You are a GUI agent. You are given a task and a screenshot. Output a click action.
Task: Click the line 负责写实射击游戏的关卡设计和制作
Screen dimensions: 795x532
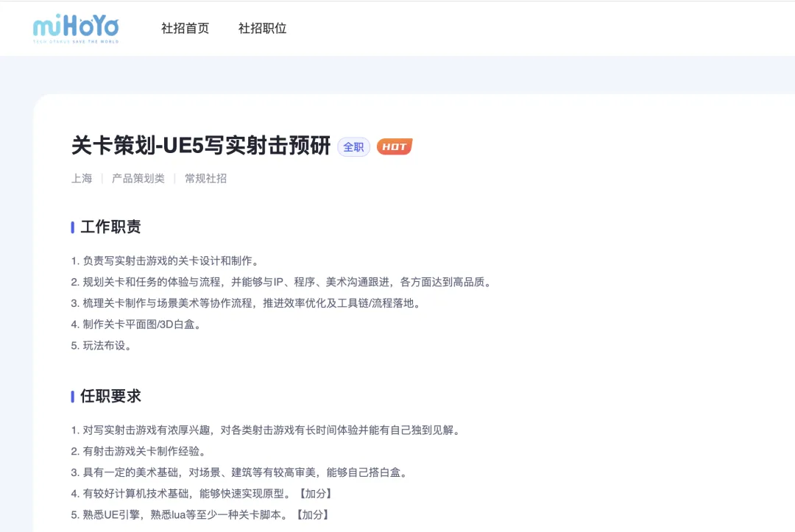point(166,261)
